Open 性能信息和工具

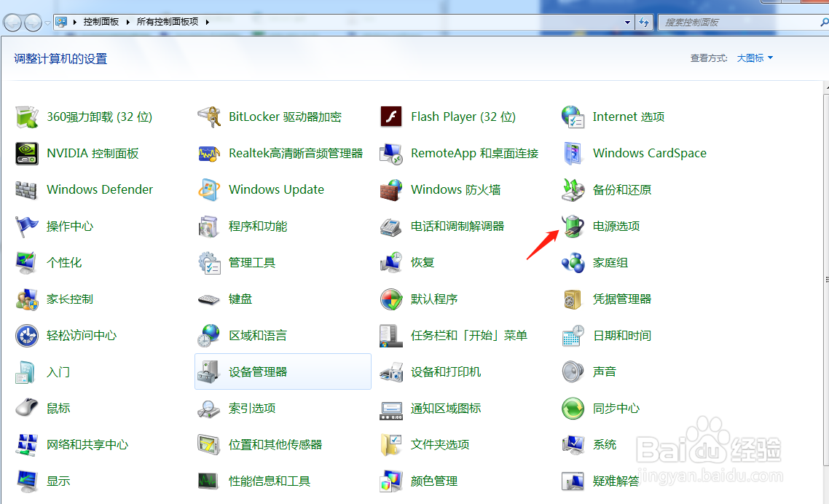click(269, 481)
